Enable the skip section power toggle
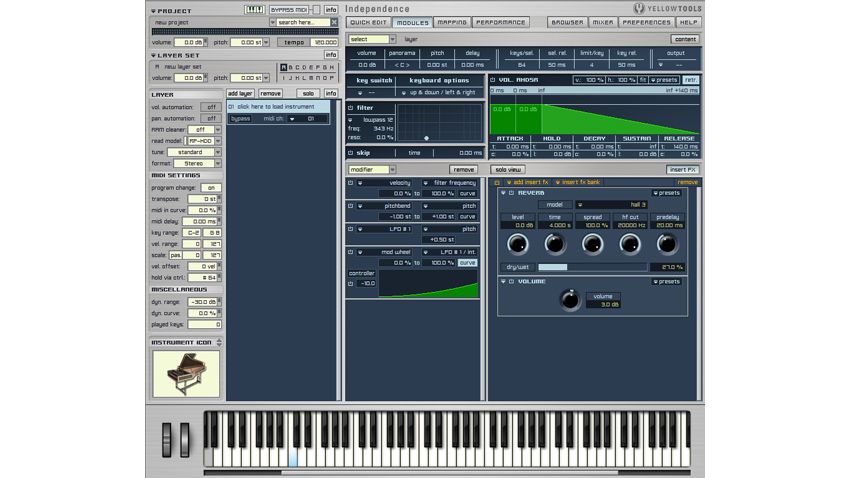Image resolution: width=850 pixels, height=478 pixels. click(351, 153)
